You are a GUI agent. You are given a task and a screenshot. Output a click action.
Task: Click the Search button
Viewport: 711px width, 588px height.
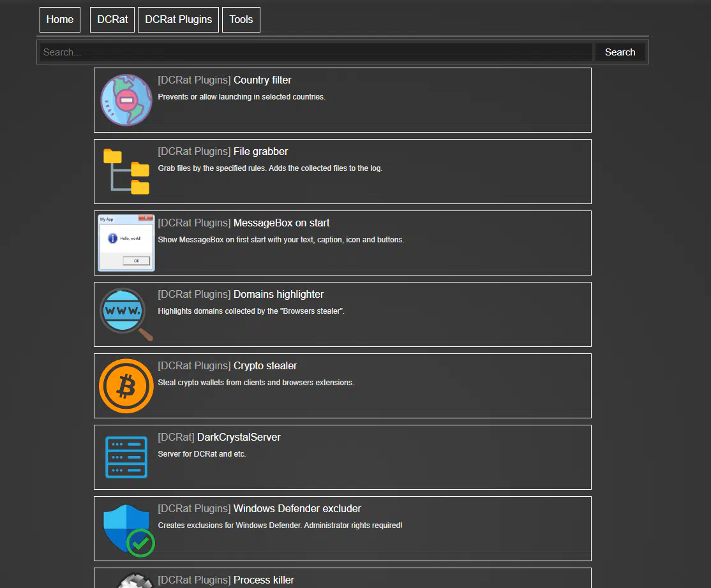point(620,52)
